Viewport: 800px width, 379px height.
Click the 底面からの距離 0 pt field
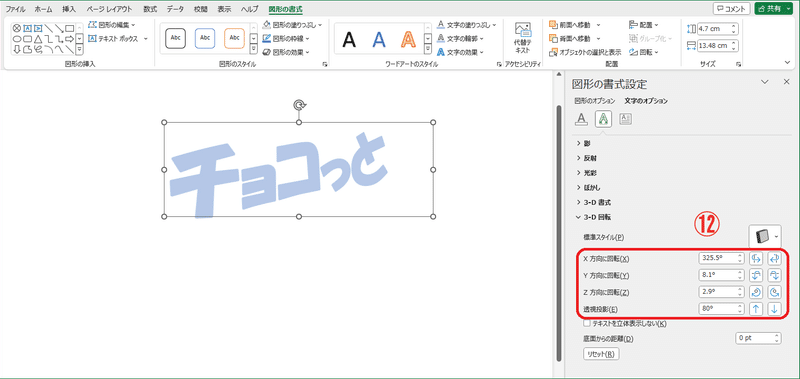point(758,338)
